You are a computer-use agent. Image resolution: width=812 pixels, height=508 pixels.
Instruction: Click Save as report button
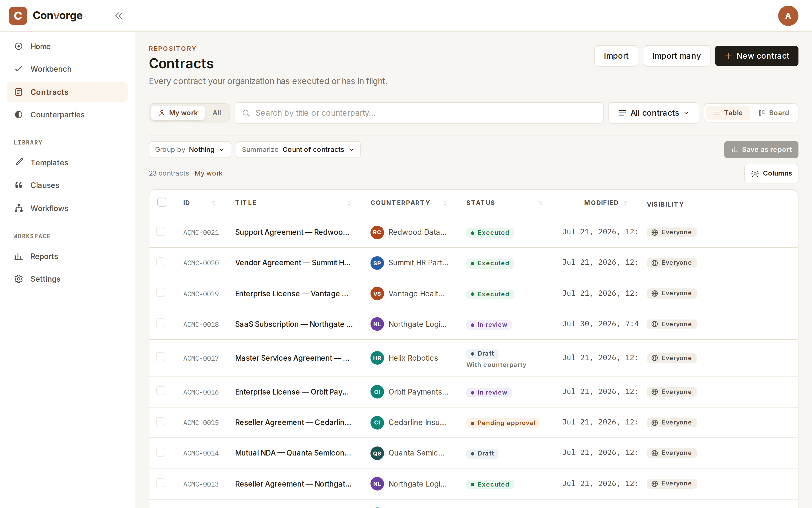[x=761, y=150]
